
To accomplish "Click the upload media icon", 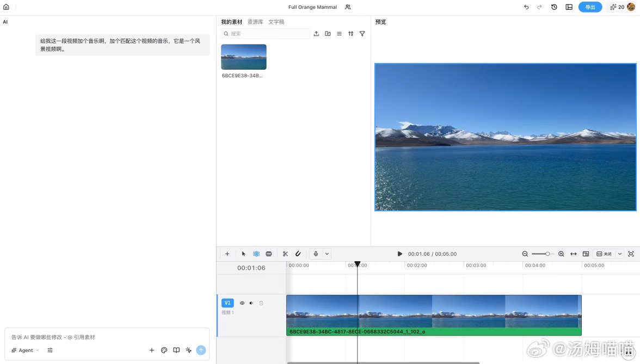I will tap(316, 34).
